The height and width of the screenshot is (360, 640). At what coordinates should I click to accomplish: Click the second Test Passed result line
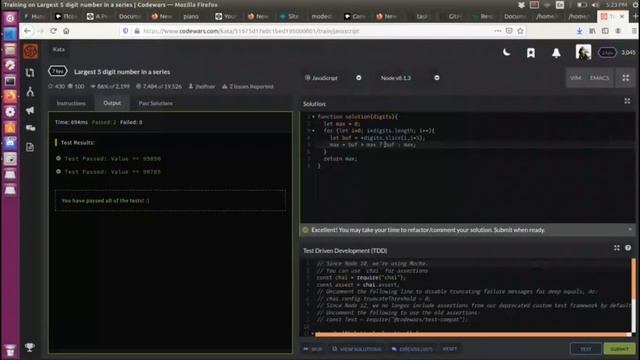pyautogui.click(x=109, y=172)
